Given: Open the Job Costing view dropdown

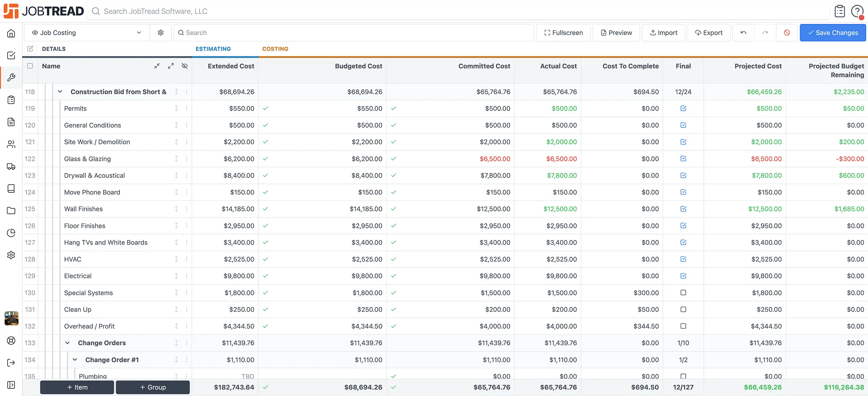Looking at the screenshot, I should [87, 33].
